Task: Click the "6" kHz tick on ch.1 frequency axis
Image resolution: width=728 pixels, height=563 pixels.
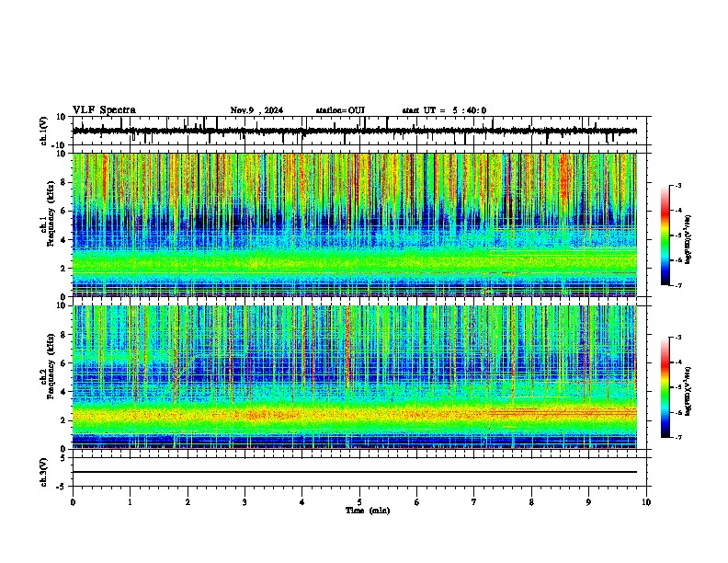Action: (63, 211)
